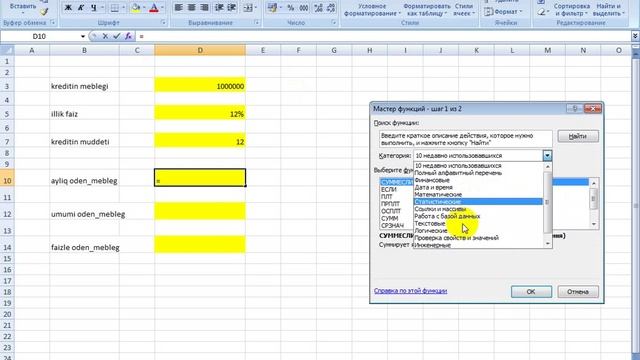This screenshot has height=360, width=640.
Task: Click the eraser clear icon in Редактирование
Action: click(541, 12)
